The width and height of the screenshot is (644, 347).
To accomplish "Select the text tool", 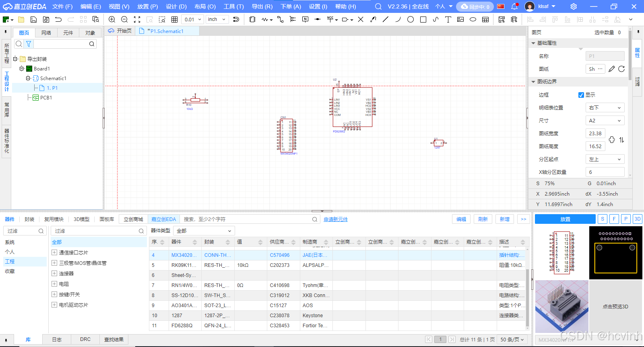I will click(x=448, y=19).
